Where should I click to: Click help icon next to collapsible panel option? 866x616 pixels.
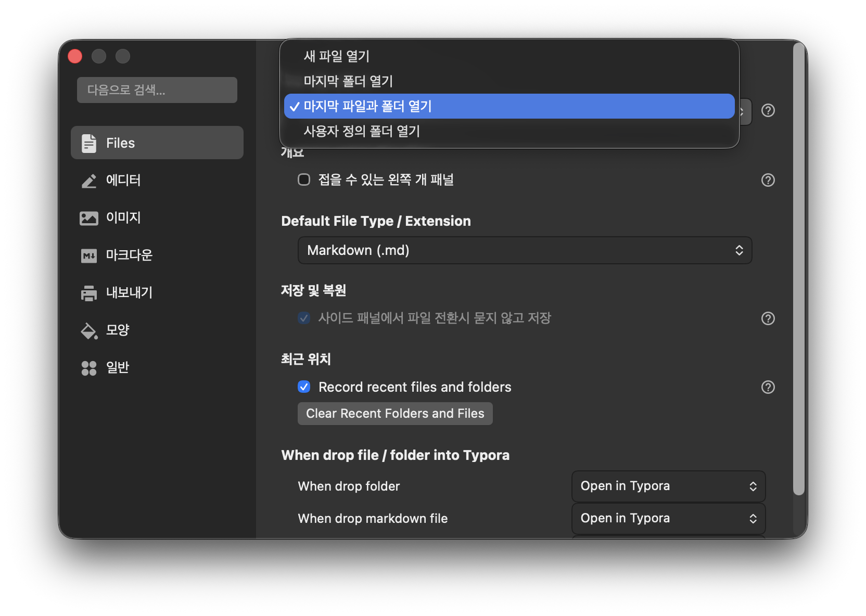tap(768, 180)
